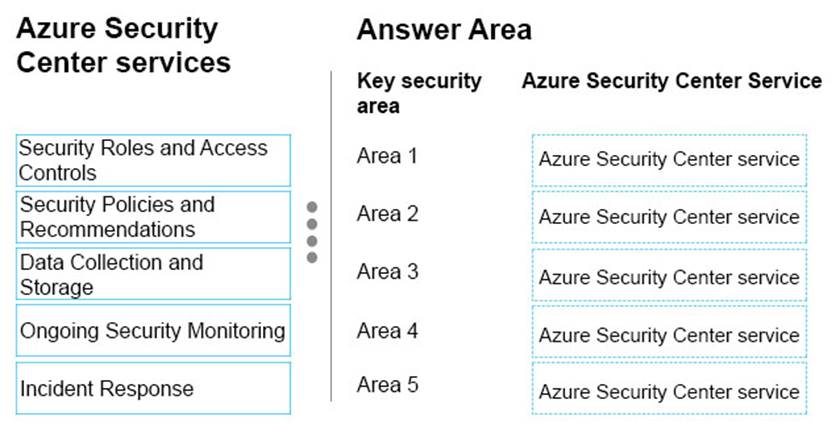Click the Area 5 label
This screenshot has width=840, height=433.
387,385
